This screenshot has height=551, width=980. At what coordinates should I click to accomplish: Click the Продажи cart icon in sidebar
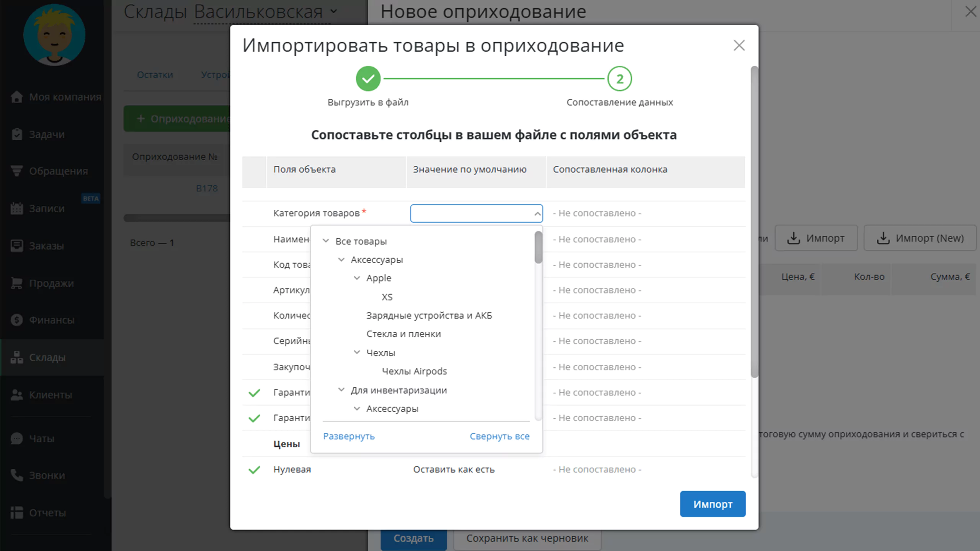[16, 283]
